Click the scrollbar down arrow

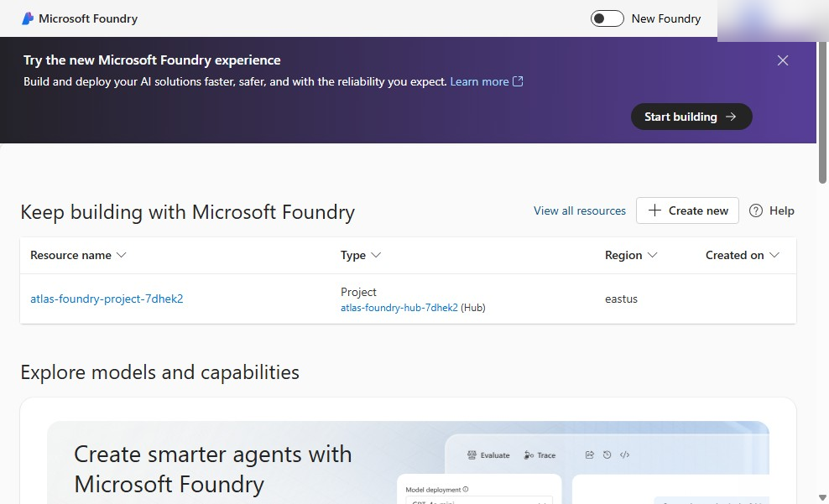[822, 497]
